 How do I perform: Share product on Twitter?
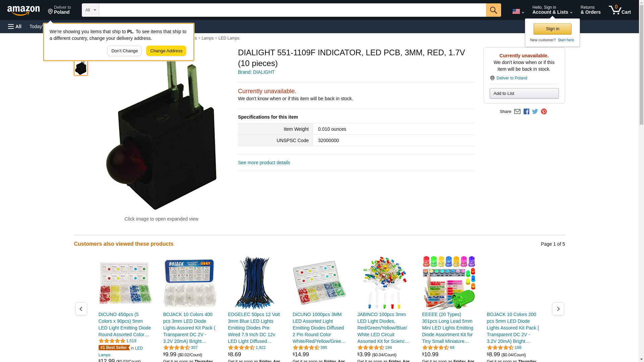(535, 112)
